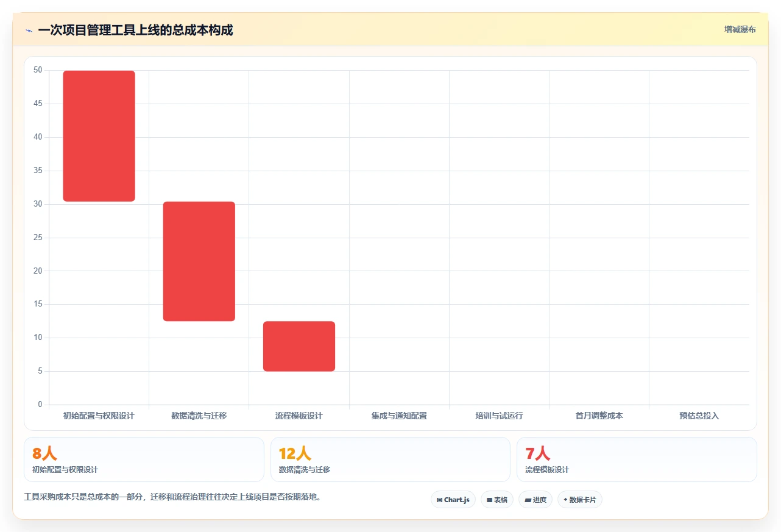Select the 数据卡片 chip
This screenshot has height=532, width=781.
click(x=579, y=500)
